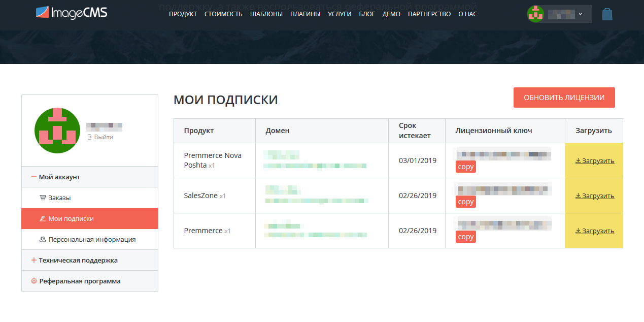Click the ОБНОВИТЬ ЛИЦЕНЗИИ button
The image size is (644, 322).
tap(564, 98)
